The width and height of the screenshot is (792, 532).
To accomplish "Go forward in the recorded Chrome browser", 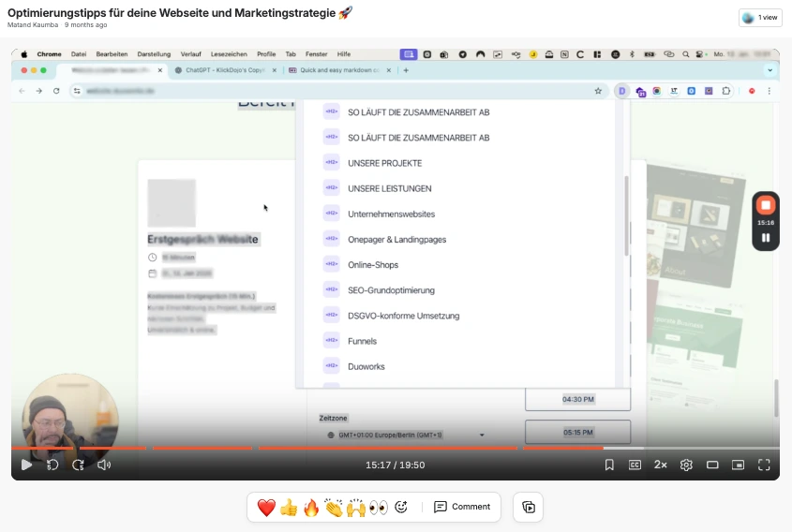I will point(38,91).
